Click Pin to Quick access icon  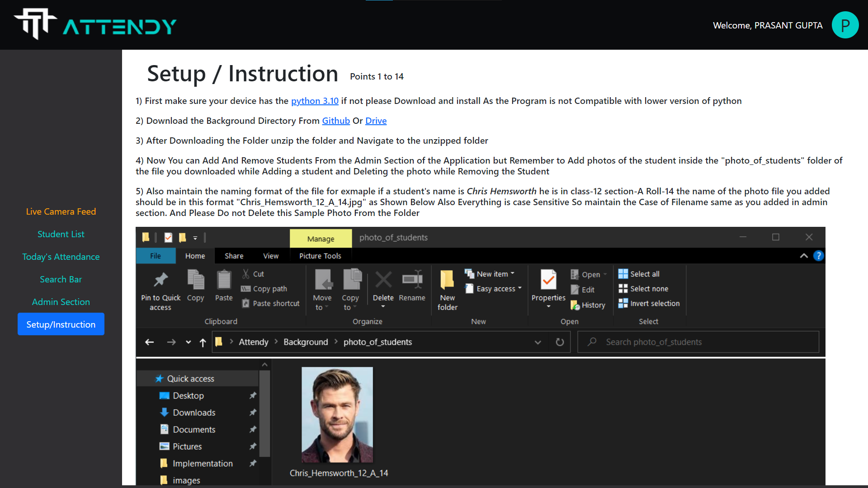coord(160,280)
